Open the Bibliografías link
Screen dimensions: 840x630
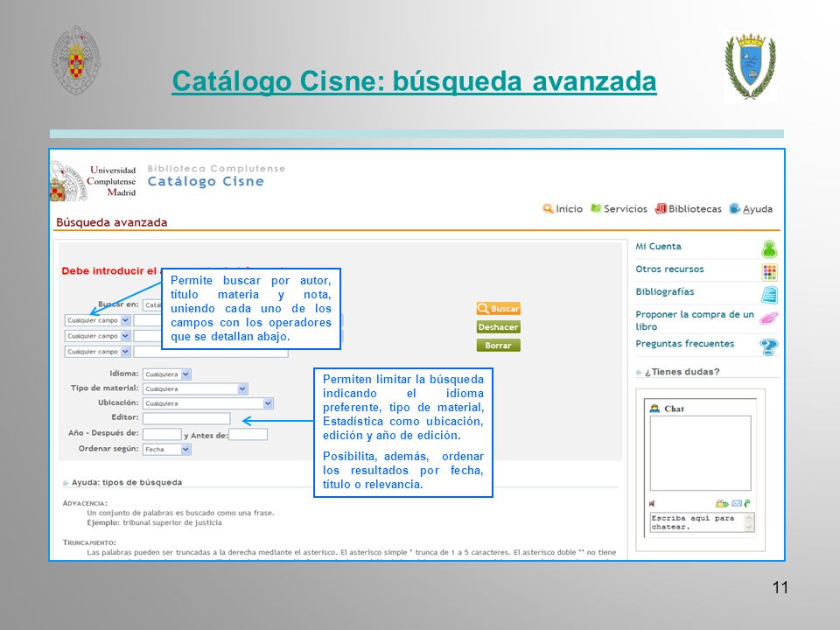coord(665,291)
